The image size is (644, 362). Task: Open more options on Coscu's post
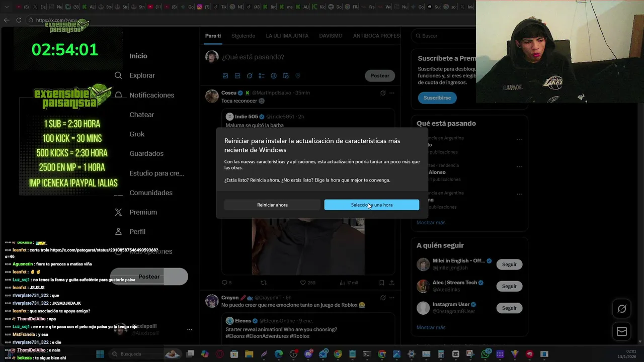coord(392,93)
